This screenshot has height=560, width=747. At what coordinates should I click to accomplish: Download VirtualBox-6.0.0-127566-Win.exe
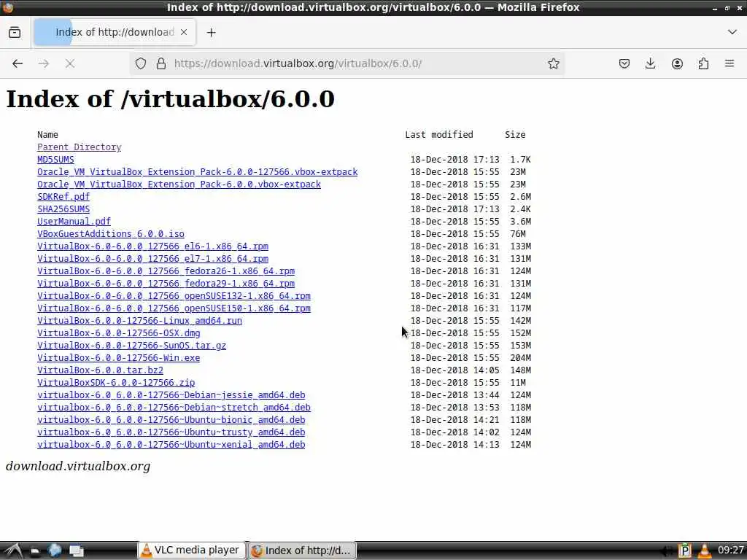pos(119,357)
